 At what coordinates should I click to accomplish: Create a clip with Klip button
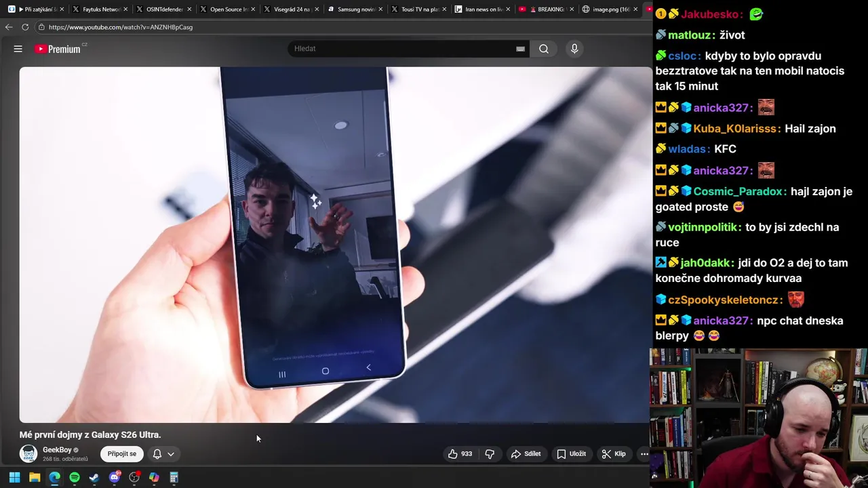614,454
